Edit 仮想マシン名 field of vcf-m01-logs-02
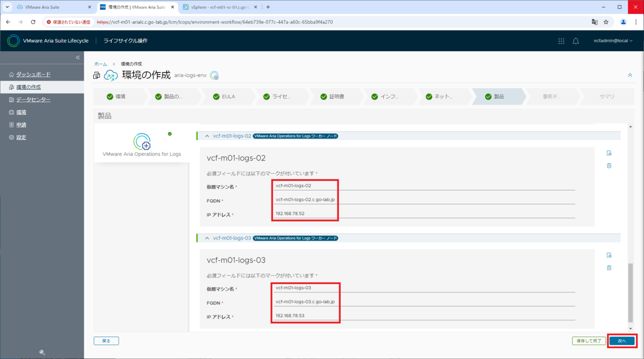Image resolution: width=644 pixels, height=359 pixels. click(x=424, y=186)
